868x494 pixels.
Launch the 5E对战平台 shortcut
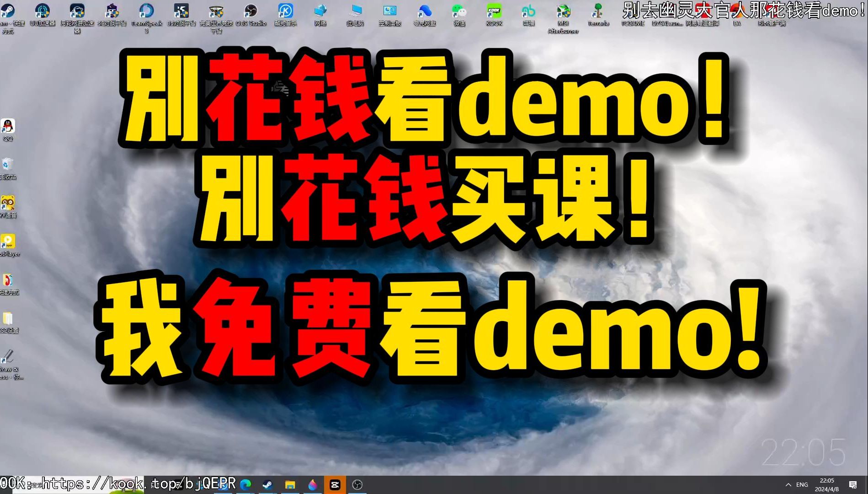coord(112,14)
